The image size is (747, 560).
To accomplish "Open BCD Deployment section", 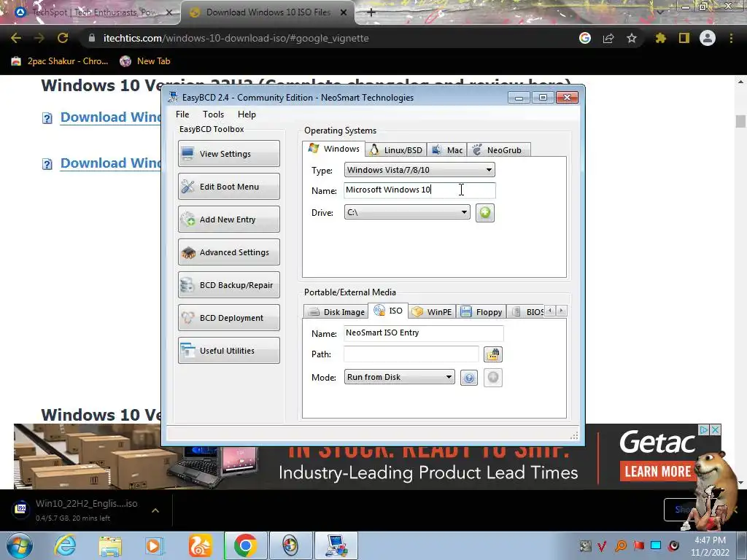I will tap(228, 318).
